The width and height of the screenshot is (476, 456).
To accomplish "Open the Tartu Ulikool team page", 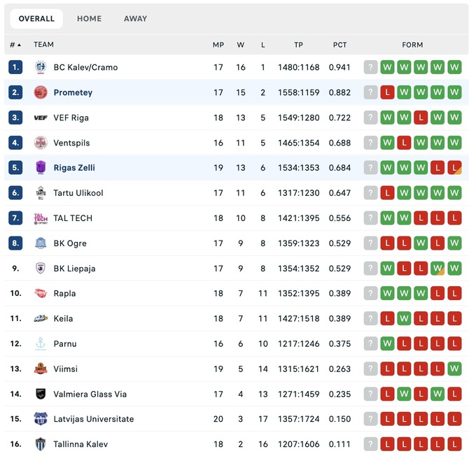I will 78,193.
